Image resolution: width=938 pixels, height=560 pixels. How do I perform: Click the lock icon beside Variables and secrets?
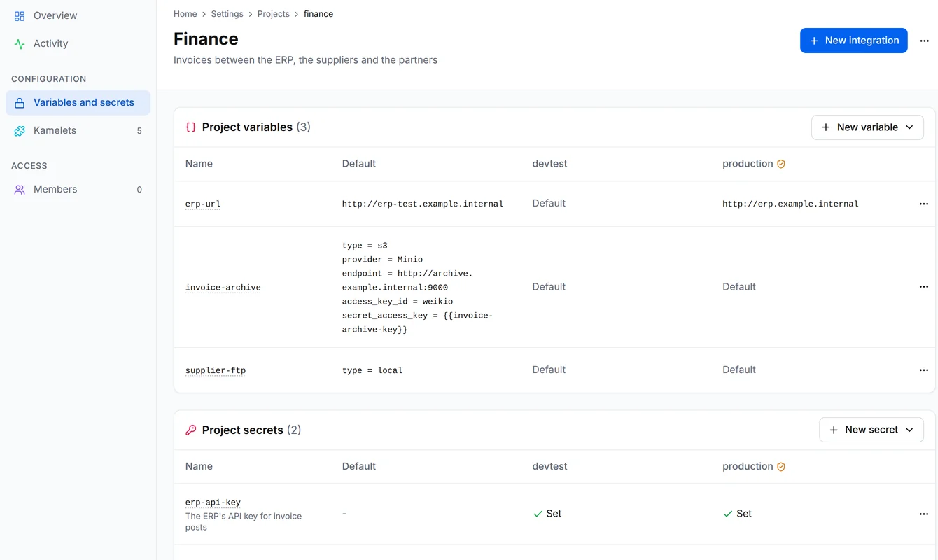(20, 102)
